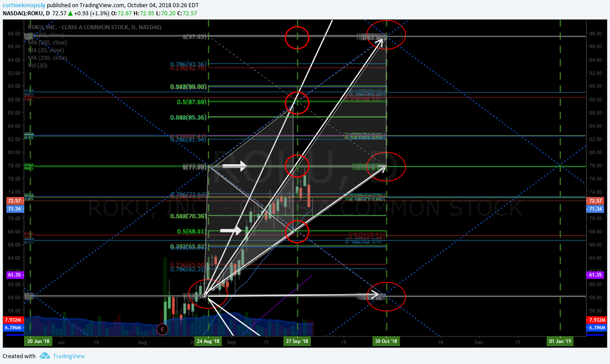Click the Jul label on time axis
The height and width of the screenshot is (364, 610).
click(x=62, y=342)
